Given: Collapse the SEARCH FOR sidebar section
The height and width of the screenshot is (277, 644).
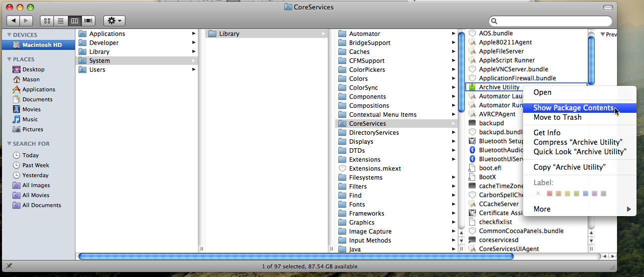Looking at the screenshot, I should pyautogui.click(x=9, y=144).
